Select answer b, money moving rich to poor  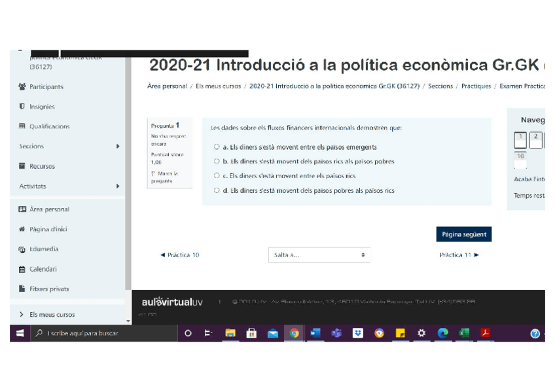(x=217, y=162)
